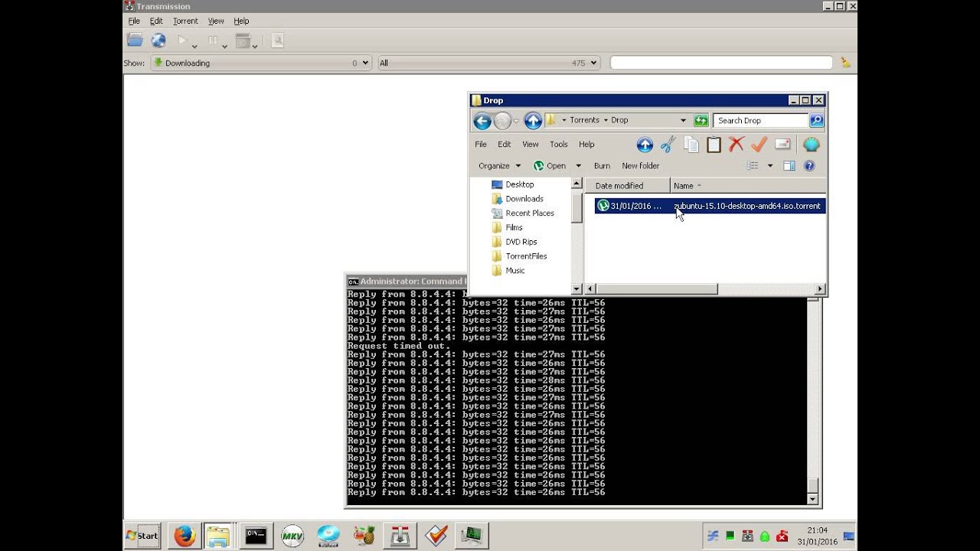
Task: Open Explorer File menu in Drop window
Action: 481,144
